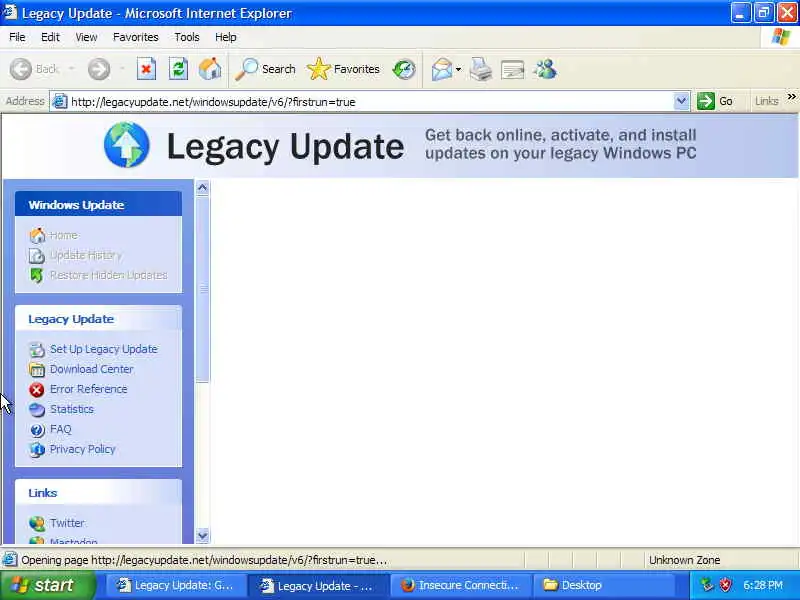Open the File menu
The height and width of the screenshot is (600, 800).
coord(17,37)
